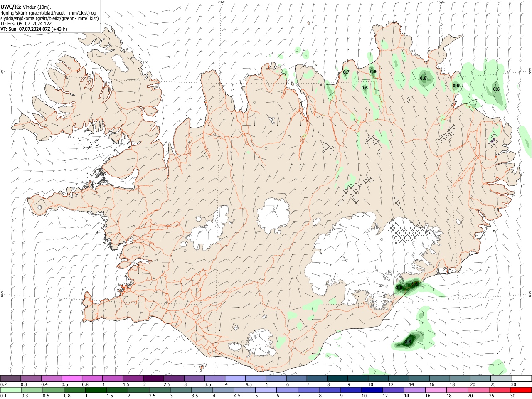Click the UWC/IG title text
The image size is (532, 399).
[10, 7]
